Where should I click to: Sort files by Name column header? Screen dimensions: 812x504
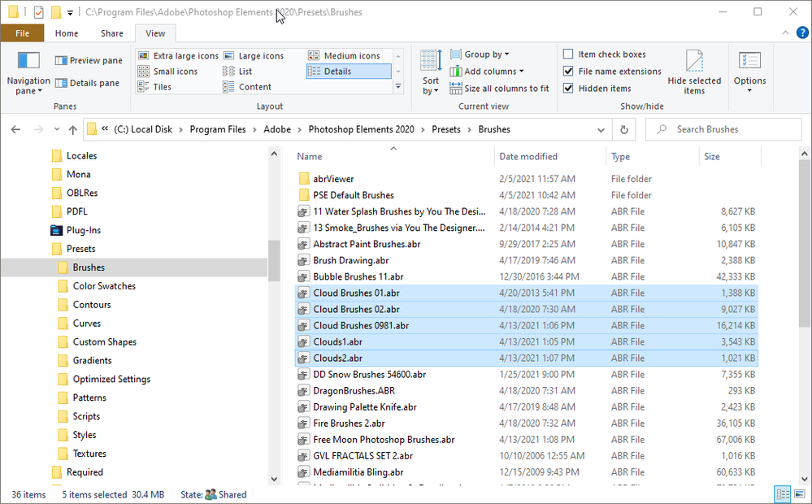(x=393, y=156)
